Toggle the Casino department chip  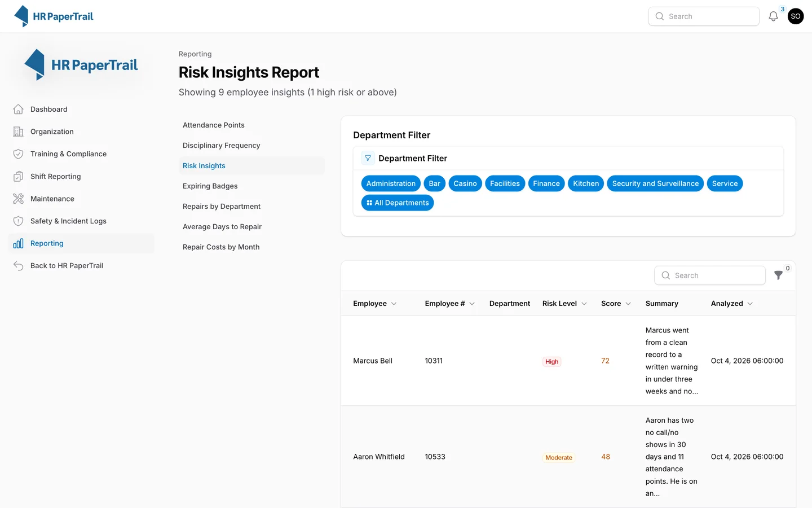[465, 183]
